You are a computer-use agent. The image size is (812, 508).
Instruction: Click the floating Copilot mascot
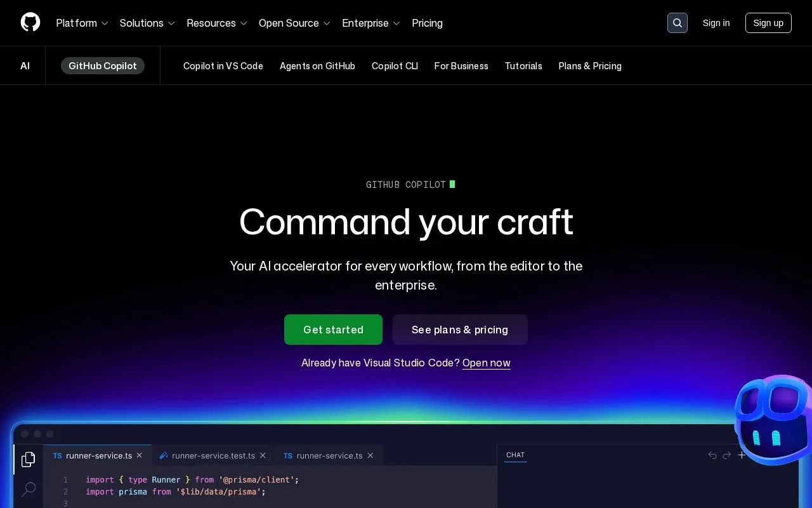774,419
